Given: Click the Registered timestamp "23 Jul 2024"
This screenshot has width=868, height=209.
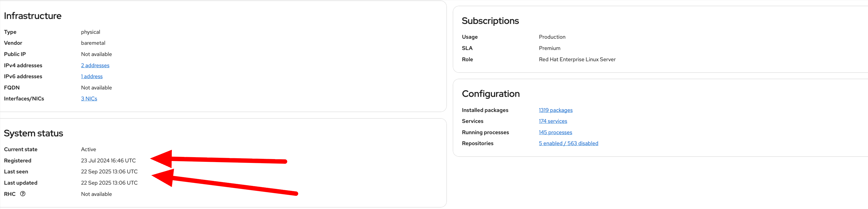Looking at the screenshot, I should (x=108, y=160).
